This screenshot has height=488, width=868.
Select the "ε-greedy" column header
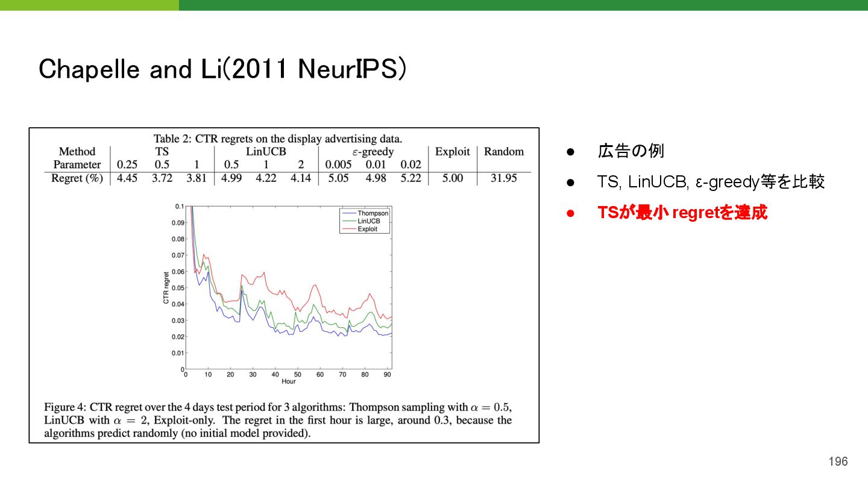[373, 152]
